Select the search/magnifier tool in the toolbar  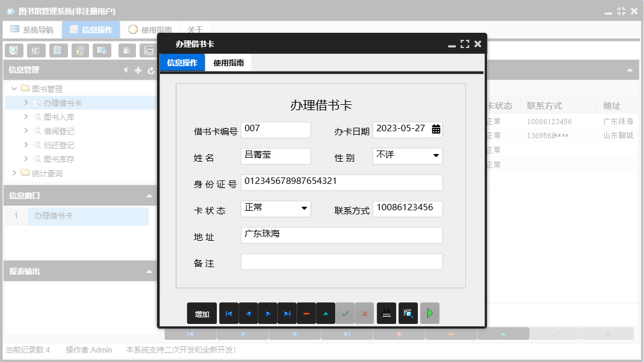click(x=13, y=50)
